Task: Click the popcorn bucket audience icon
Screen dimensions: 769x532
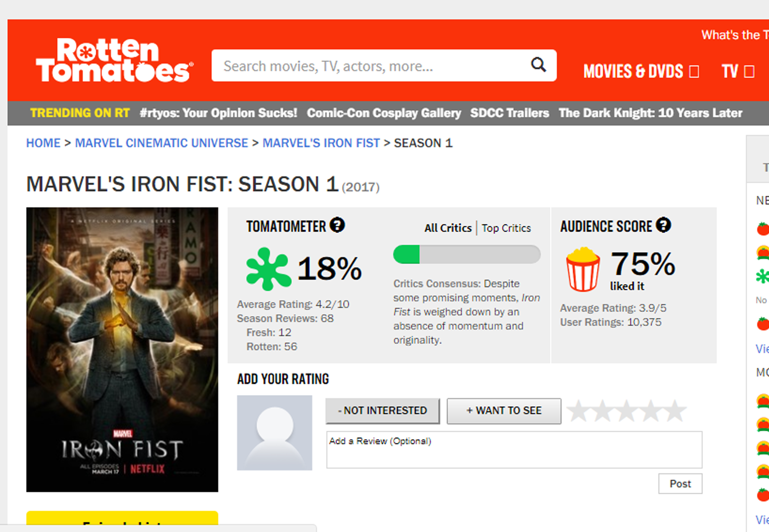Action: click(583, 269)
